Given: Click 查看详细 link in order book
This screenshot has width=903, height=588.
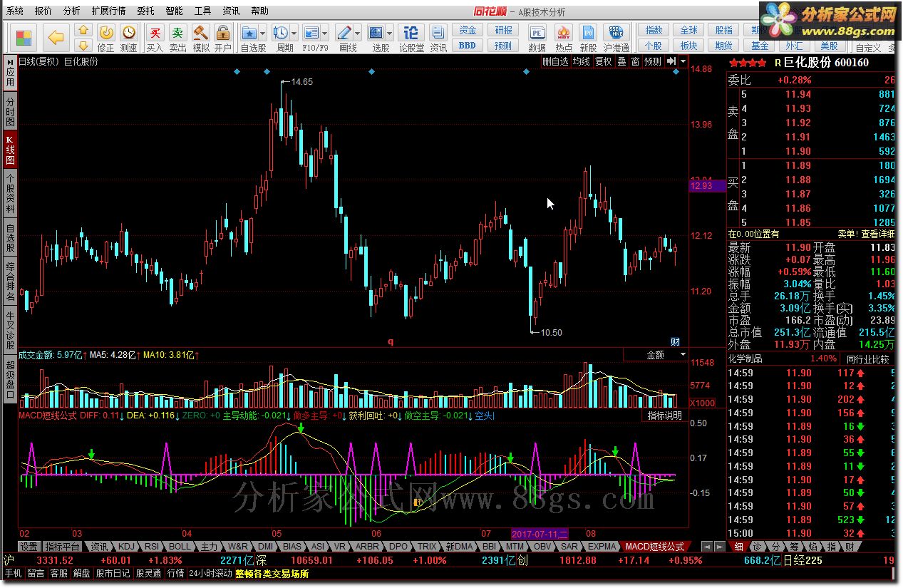Looking at the screenshot, I should 877,234.
